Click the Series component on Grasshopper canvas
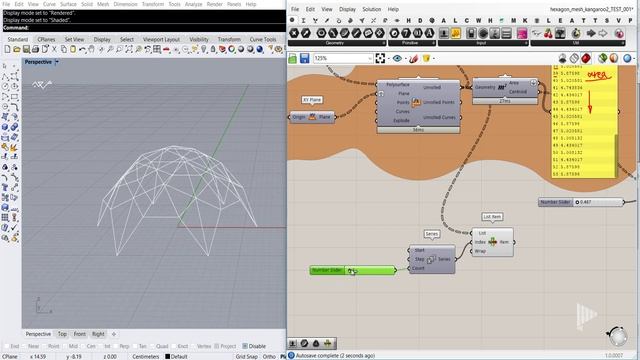 pos(432,259)
